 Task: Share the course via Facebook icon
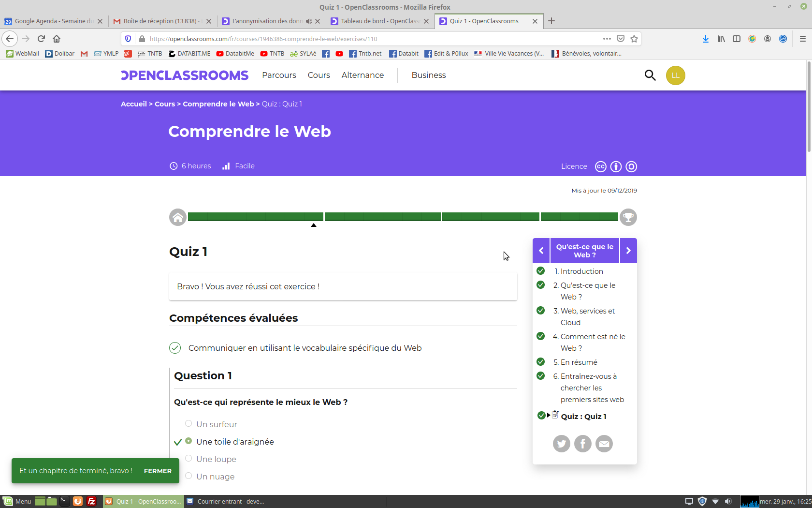pyautogui.click(x=582, y=443)
